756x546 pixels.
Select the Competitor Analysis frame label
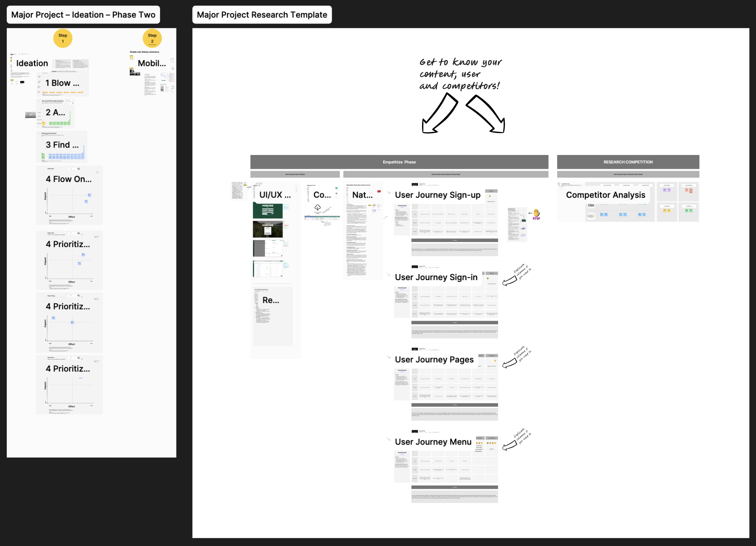tap(605, 195)
